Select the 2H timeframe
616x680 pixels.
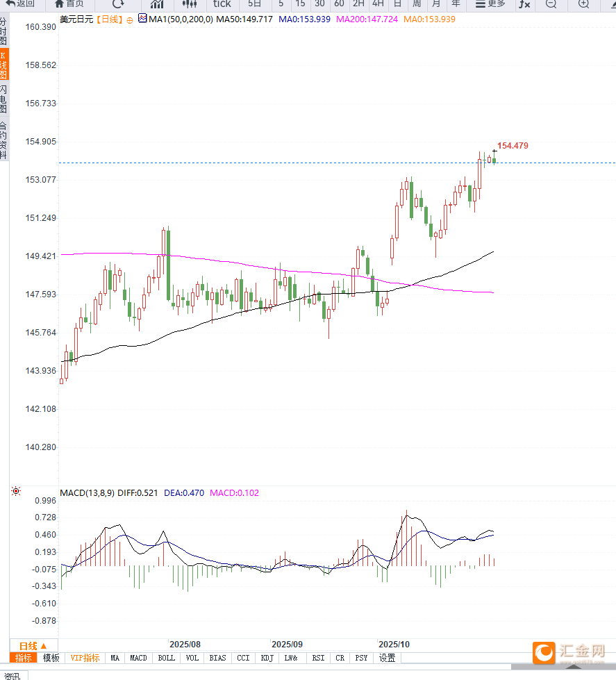pyautogui.click(x=358, y=4)
